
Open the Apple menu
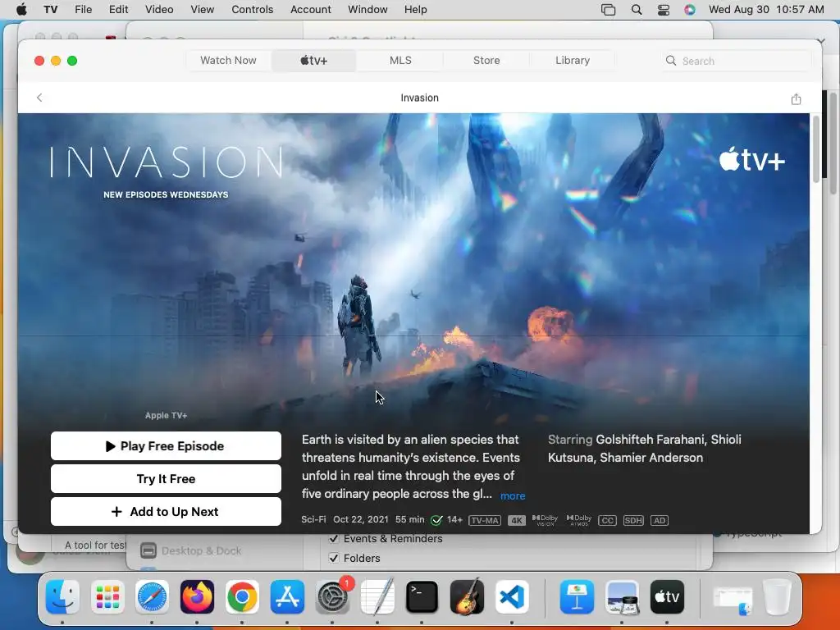click(x=21, y=9)
